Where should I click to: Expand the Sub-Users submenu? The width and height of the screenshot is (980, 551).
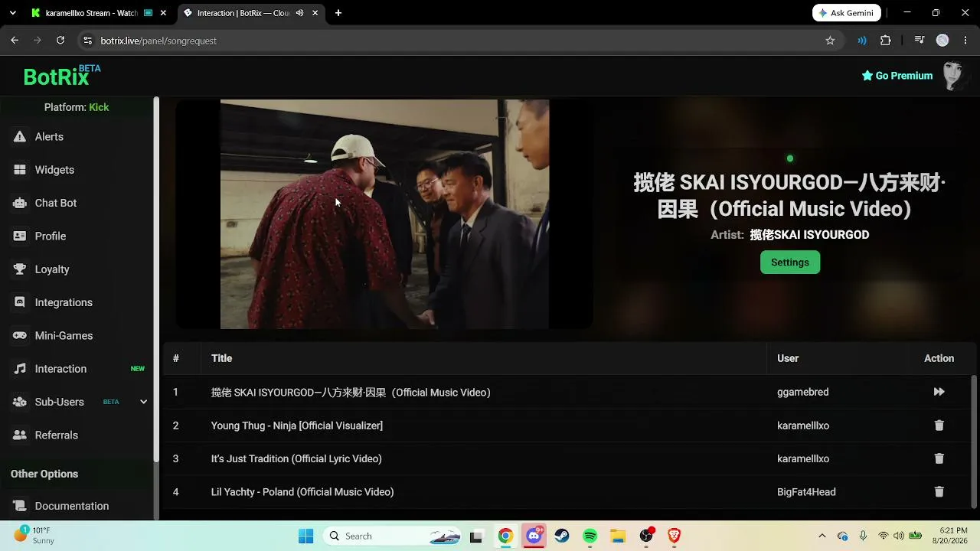click(143, 402)
